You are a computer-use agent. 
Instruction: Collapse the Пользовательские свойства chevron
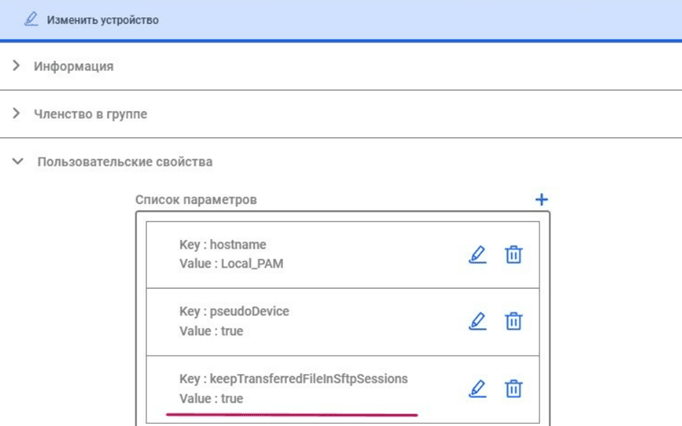tap(18, 161)
